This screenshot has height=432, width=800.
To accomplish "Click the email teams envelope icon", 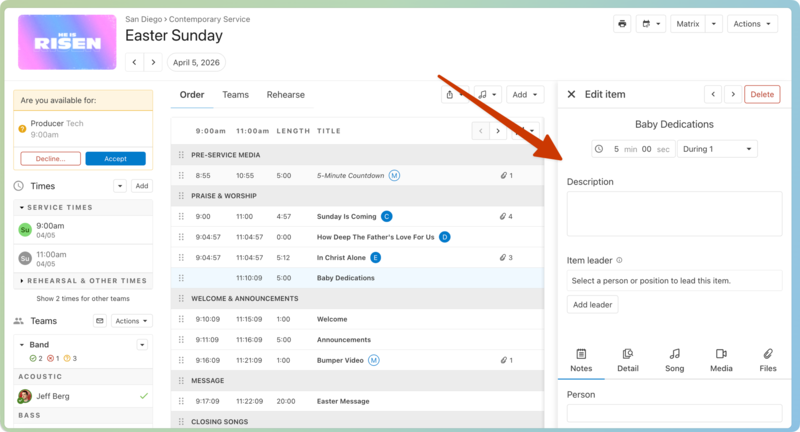I will click(x=99, y=321).
